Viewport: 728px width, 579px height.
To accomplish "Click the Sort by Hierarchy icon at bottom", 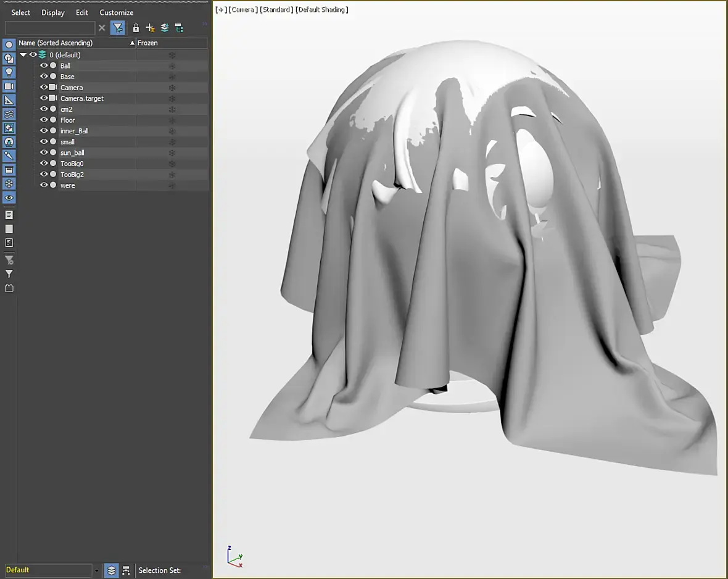I will [126, 570].
